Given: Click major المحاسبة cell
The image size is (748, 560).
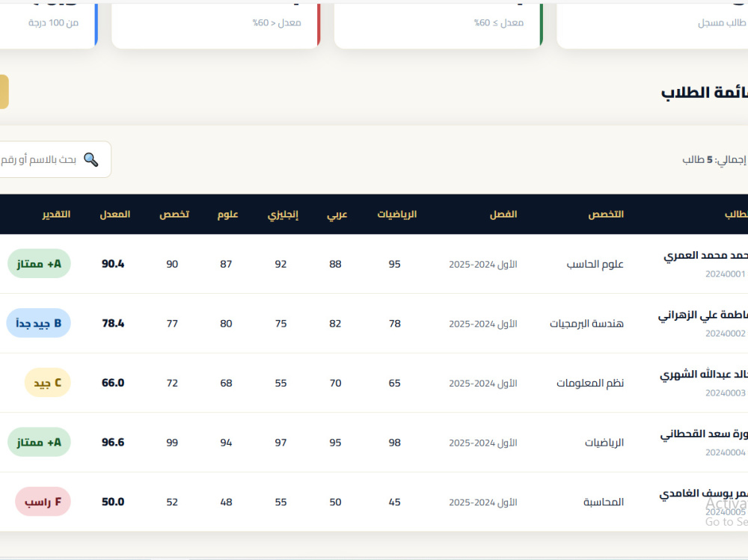Looking at the screenshot, I should [604, 502].
